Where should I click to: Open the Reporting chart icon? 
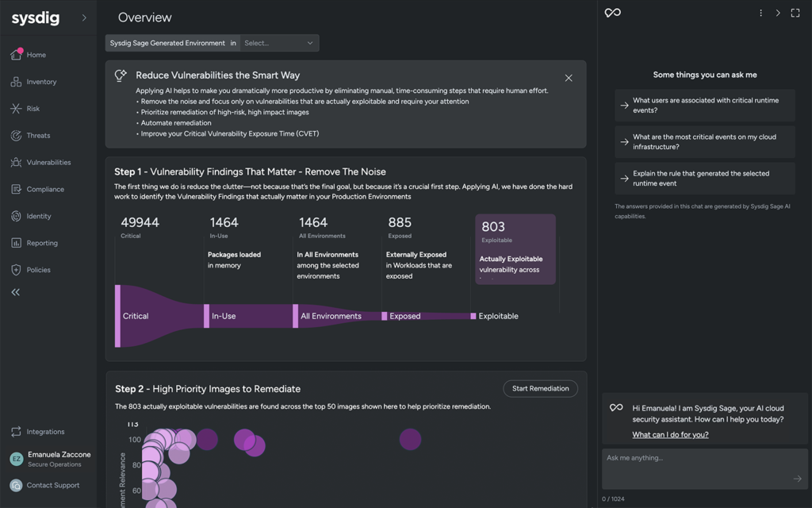coord(16,243)
